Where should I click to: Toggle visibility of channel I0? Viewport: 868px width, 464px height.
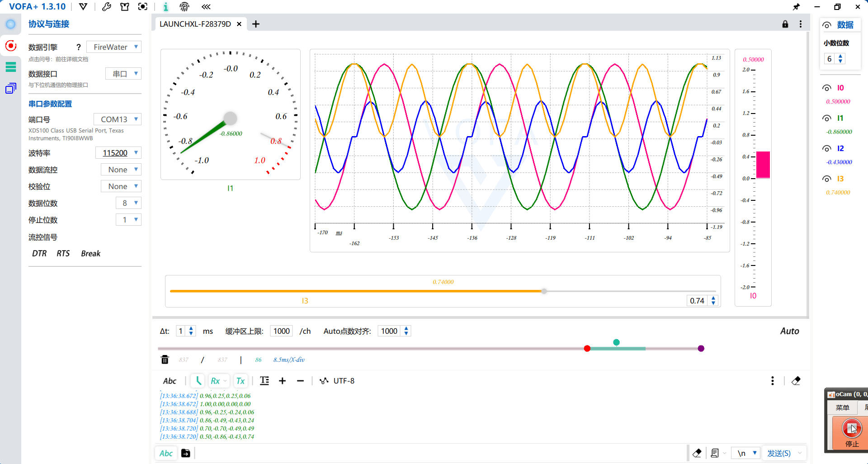[827, 88]
